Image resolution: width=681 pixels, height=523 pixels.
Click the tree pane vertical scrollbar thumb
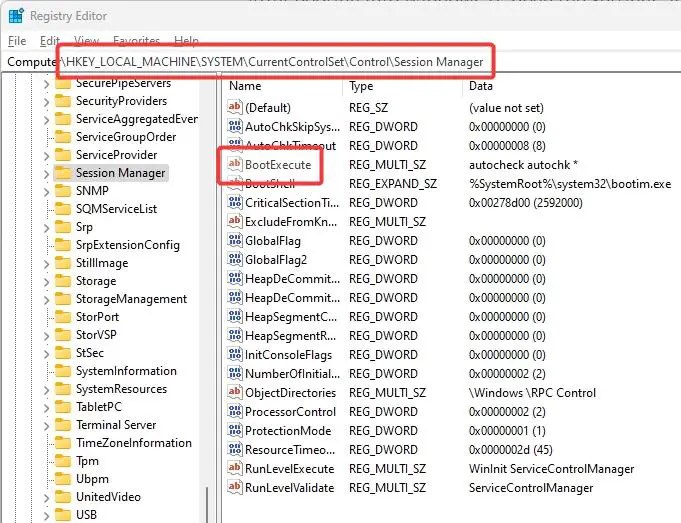point(207,504)
